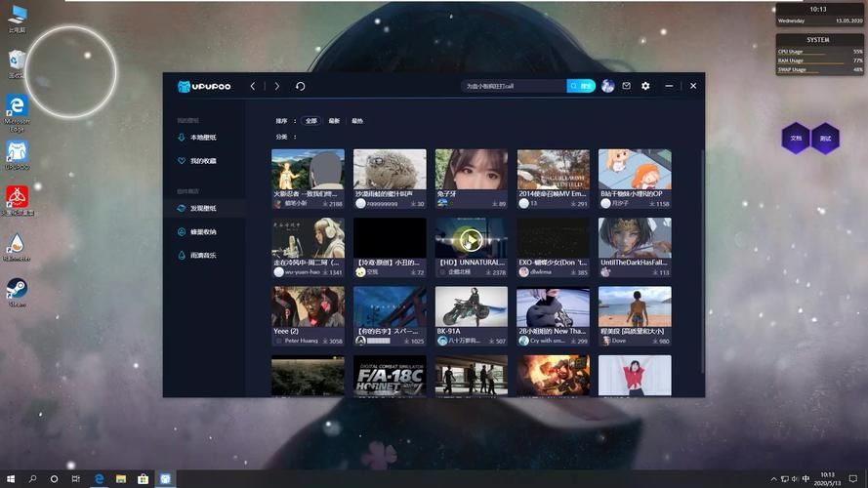The image size is (868, 488).
Task: Click uploader name Peter Huang
Action: [301, 341]
